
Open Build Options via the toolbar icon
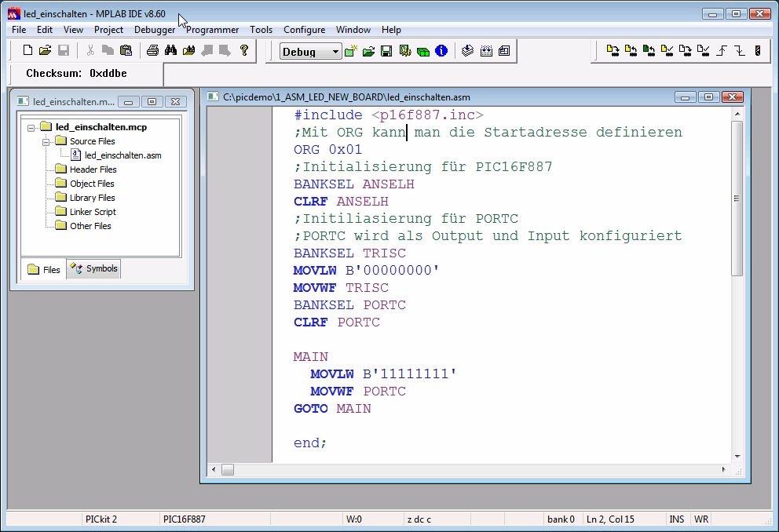coord(405,51)
